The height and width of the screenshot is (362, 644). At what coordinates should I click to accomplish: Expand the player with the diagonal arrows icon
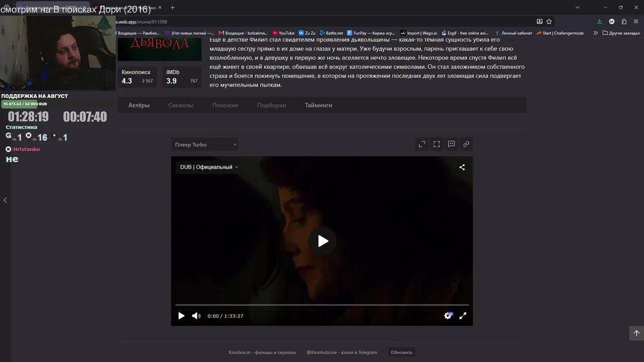[422, 144]
